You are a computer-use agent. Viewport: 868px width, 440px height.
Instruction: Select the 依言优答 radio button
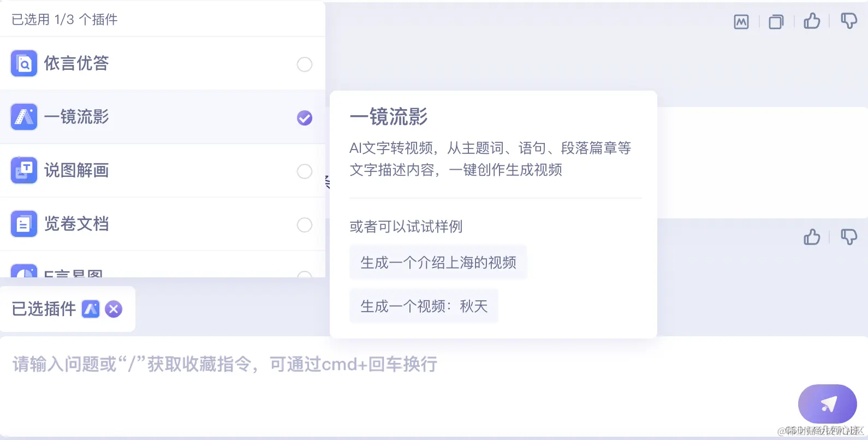(304, 64)
